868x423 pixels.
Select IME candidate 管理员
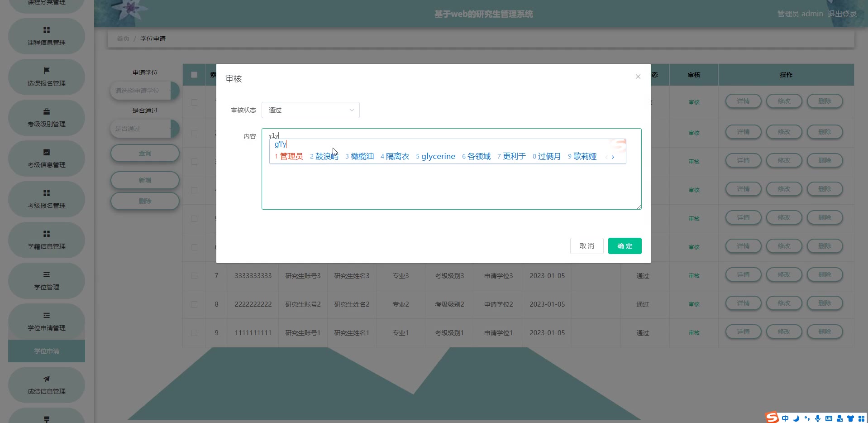(291, 156)
